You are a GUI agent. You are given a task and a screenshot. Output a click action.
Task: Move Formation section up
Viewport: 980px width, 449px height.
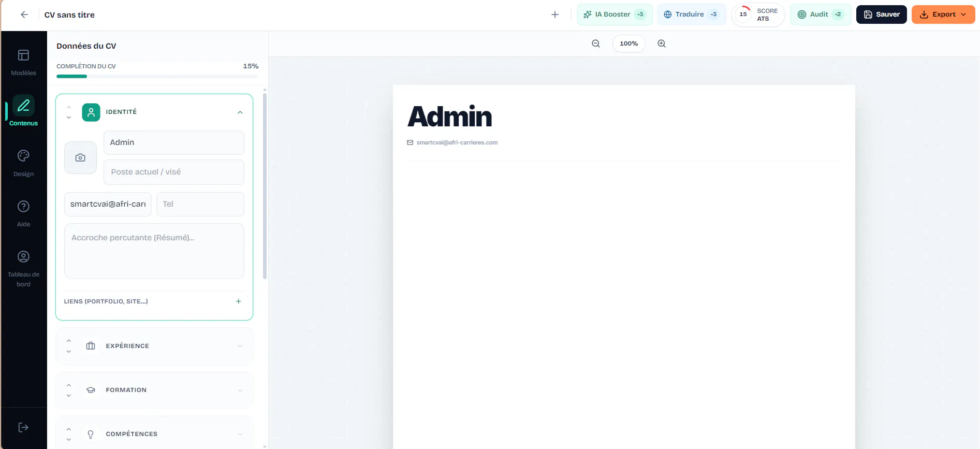tap(69, 385)
